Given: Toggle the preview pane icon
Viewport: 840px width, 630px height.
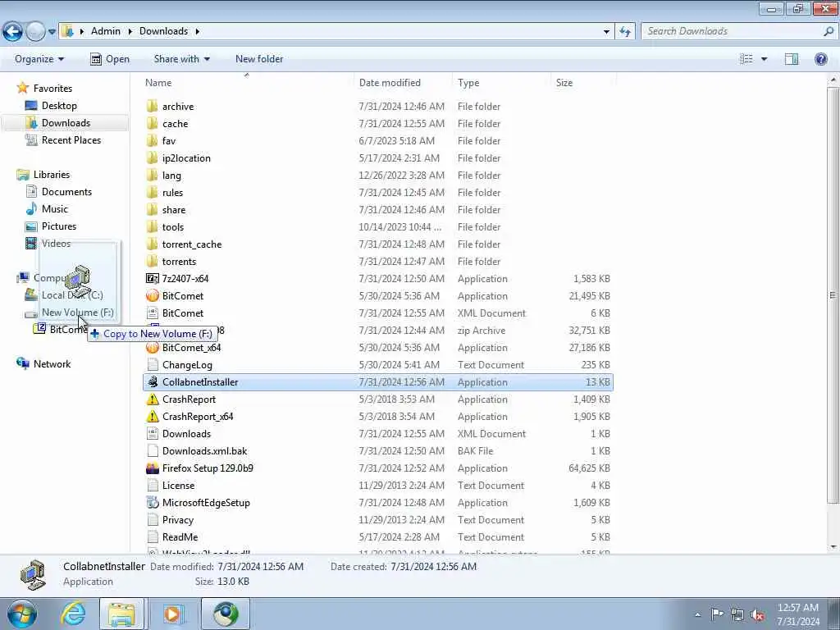Looking at the screenshot, I should (792, 59).
